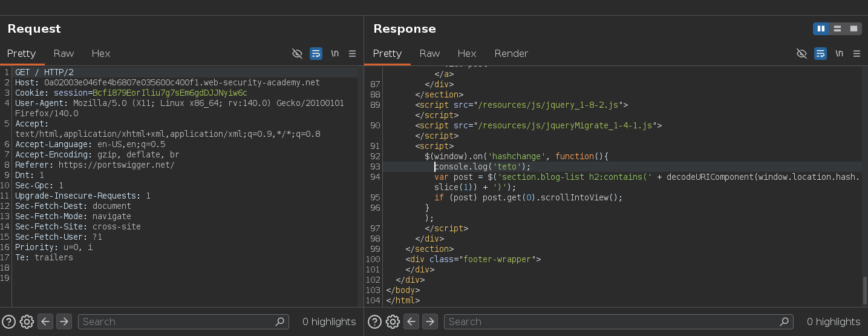The height and width of the screenshot is (336, 868).
Task: Click magnifier icon in Response search box
Action: pyautogui.click(x=785, y=321)
